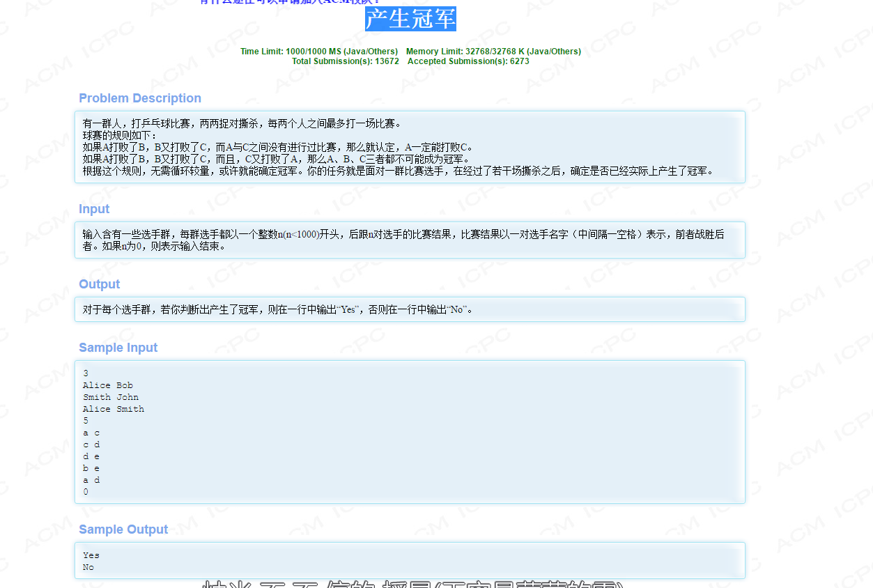
Task: Click the Sample Input heading
Action: [x=118, y=348]
